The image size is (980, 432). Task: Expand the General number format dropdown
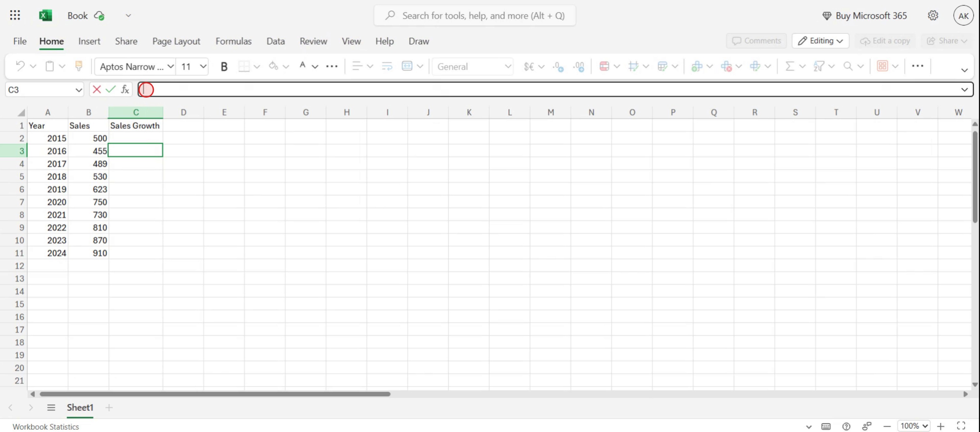point(508,67)
